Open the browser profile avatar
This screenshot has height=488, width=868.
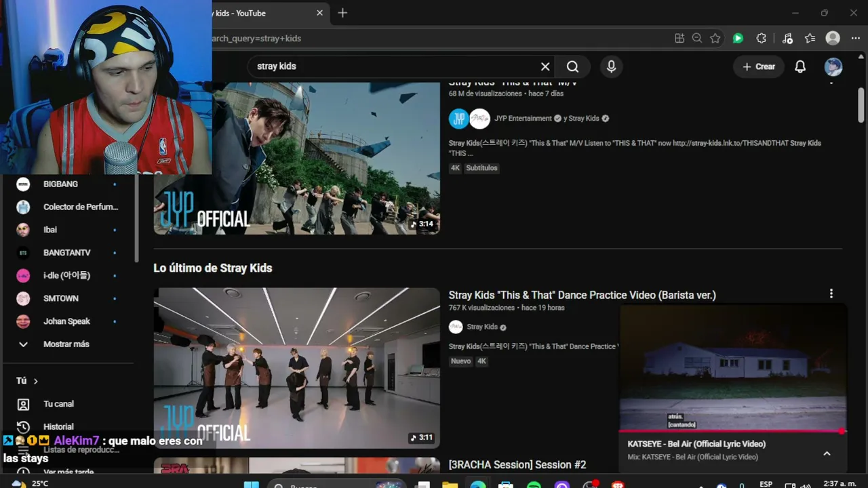point(833,39)
